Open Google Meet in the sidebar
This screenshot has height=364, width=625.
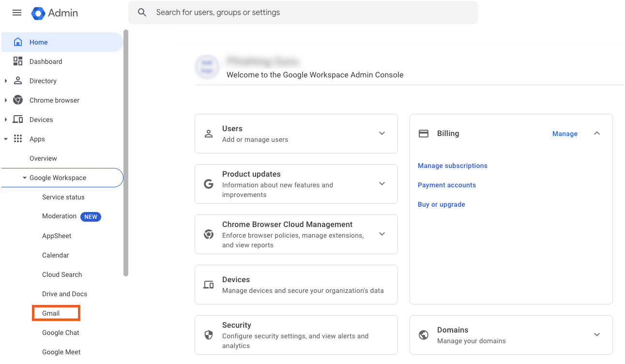tap(61, 352)
